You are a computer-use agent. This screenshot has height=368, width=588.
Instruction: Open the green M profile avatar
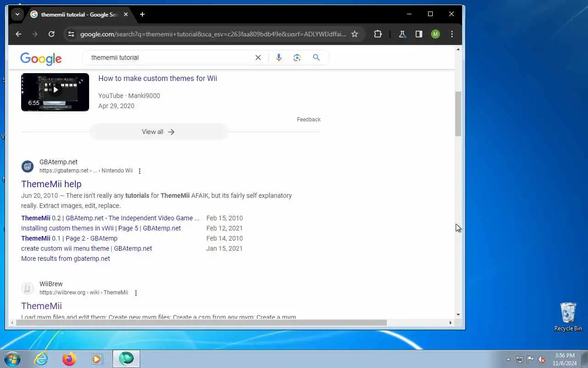click(x=435, y=34)
